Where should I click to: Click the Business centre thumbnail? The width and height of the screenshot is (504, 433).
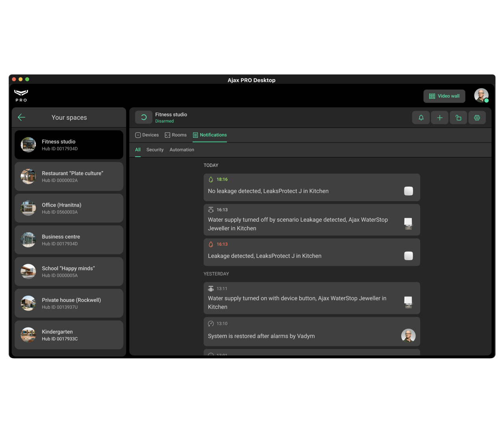[x=28, y=240]
